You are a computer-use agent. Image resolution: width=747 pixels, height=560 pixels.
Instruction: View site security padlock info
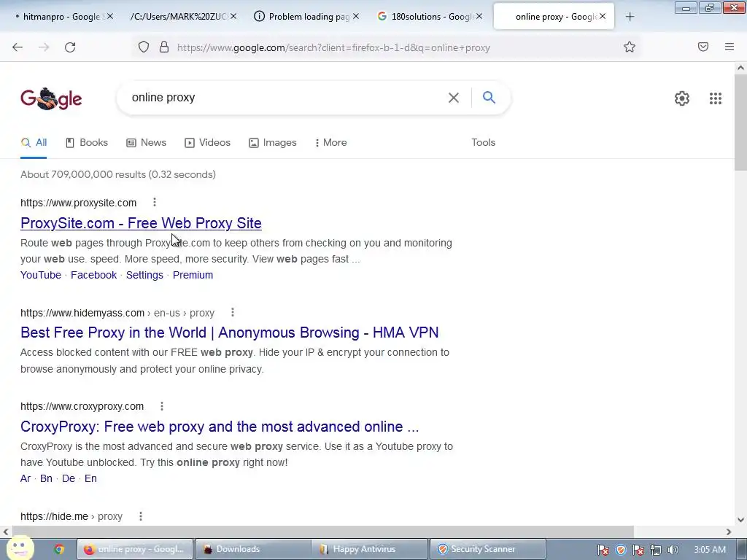(x=164, y=47)
